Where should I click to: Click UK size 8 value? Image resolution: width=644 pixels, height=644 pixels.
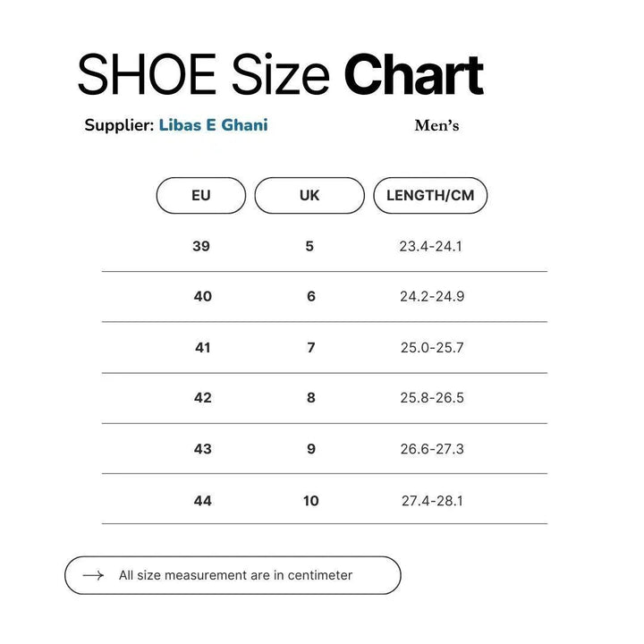coord(311,398)
